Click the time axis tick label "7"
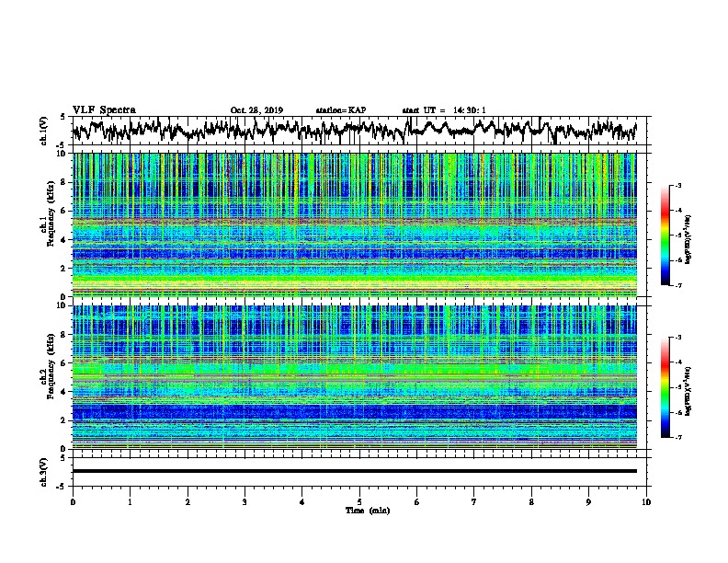This screenshot has height=563, width=728. click(474, 502)
